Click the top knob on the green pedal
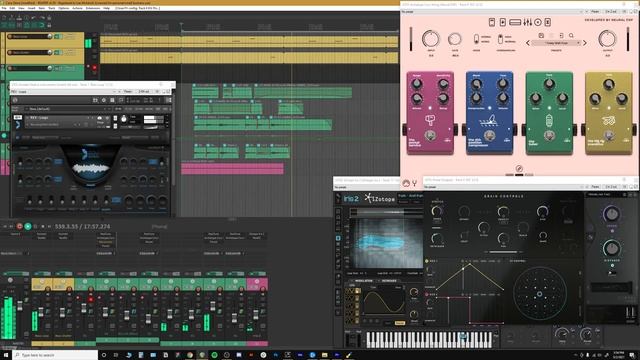This screenshot has width=640, height=360. pos(549,84)
